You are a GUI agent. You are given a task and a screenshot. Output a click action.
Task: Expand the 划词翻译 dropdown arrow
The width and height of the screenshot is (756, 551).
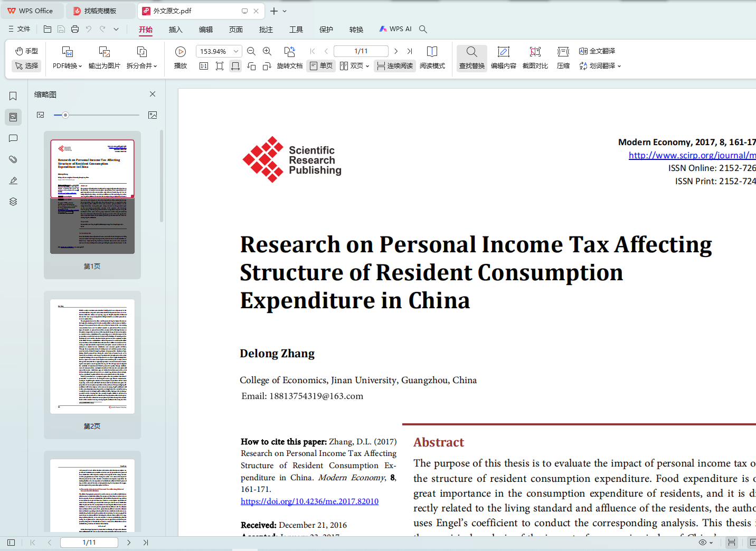click(619, 66)
